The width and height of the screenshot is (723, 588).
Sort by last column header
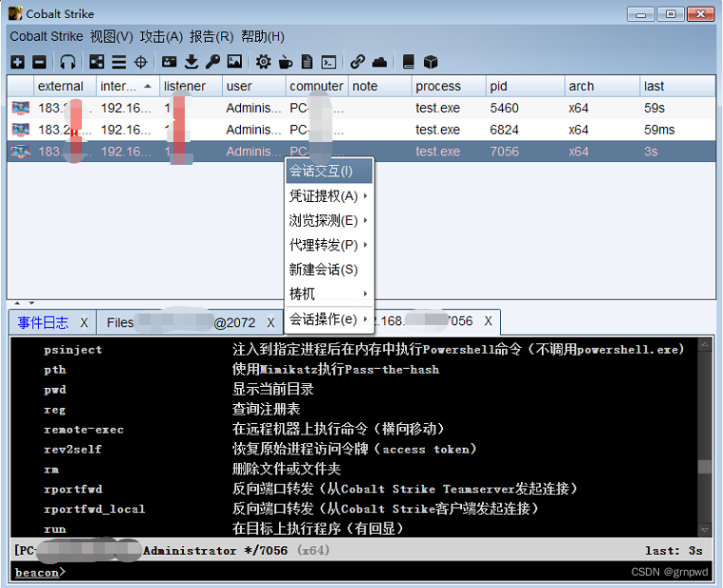678,86
